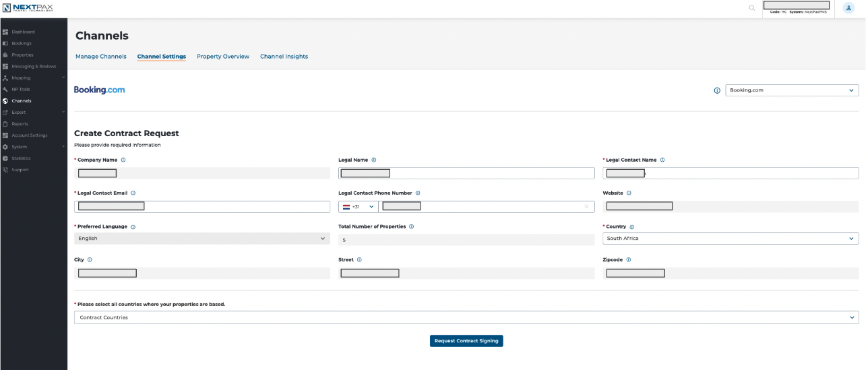The width and height of the screenshot is (868, 370).
Task: Focus the City field
Action: tap(202, 273)
